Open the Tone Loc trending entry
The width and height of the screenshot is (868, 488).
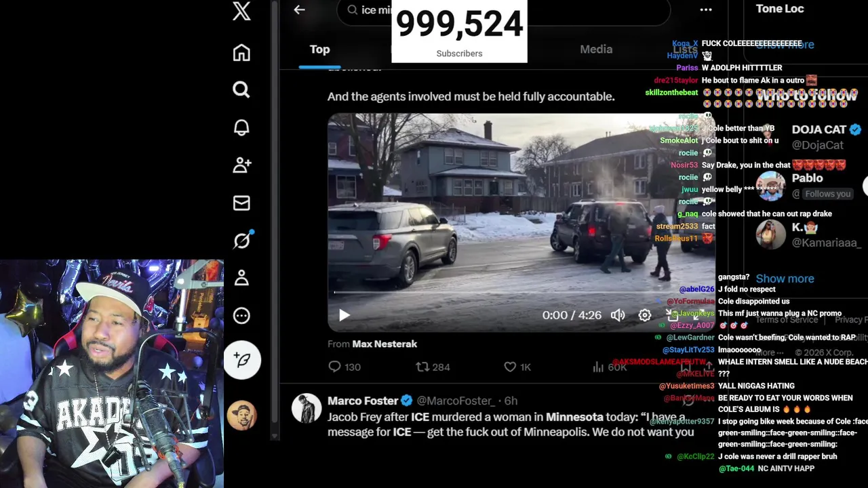pyautogui.click(x=780, y=9)
